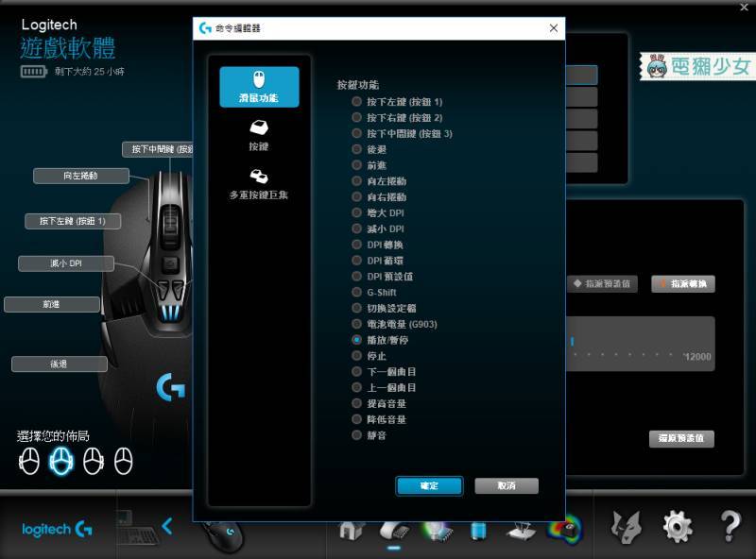Choose the 後退 back radio option
756x559 pixels.
[356, 149]
